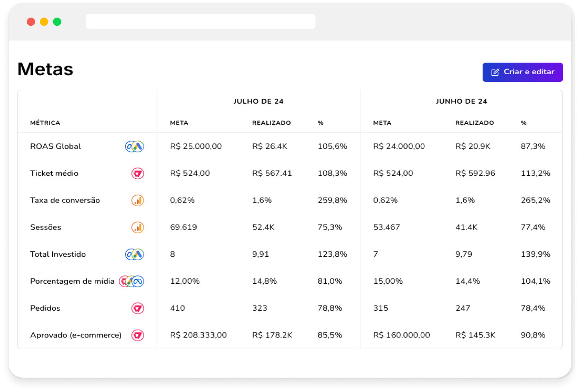This screenshot has height=392, width=580.
Task: Click the R$ 178.2K realizado value
Action: coord(272,335)
